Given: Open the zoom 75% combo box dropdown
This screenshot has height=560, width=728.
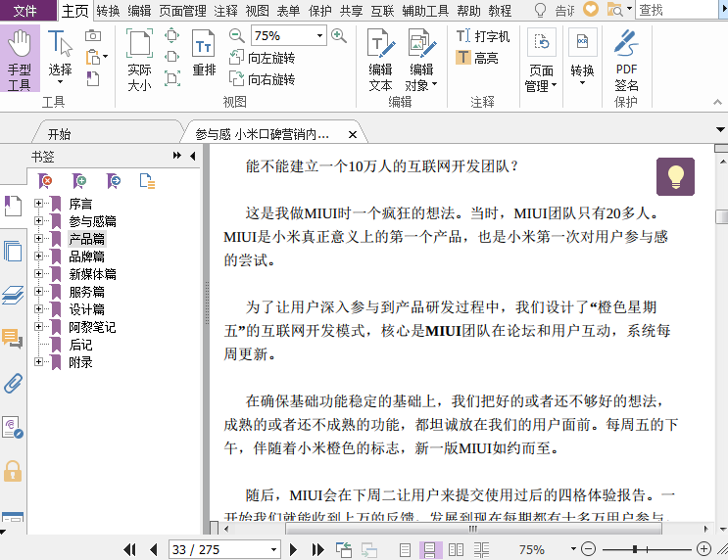Looking at the screenshot, I should [x=319, y=35].
